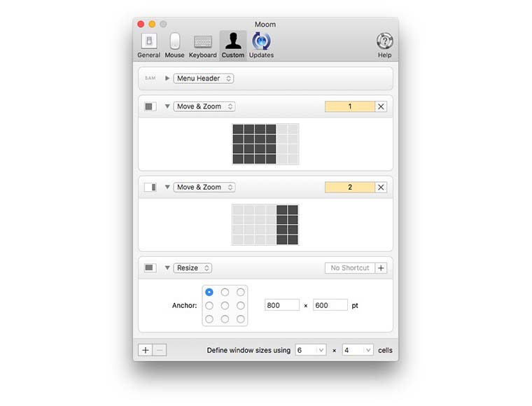The height and width of the screenshot is (406, 532).
Task: Click the shortcut field showing 2
Action: [x=350, y=187]
